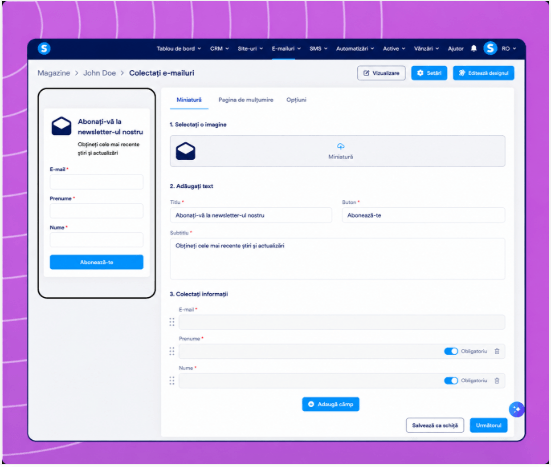
Task: Click the user avatar icon
Action: coord(490,48)
